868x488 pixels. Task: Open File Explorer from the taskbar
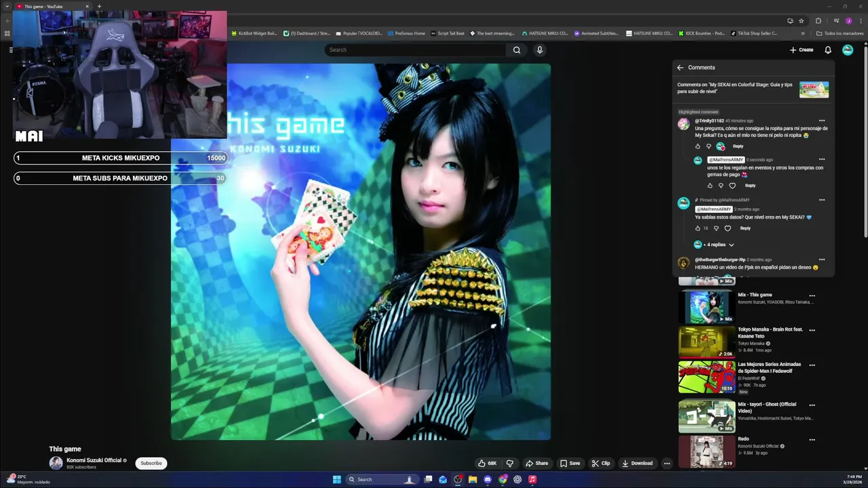[473, 480]
